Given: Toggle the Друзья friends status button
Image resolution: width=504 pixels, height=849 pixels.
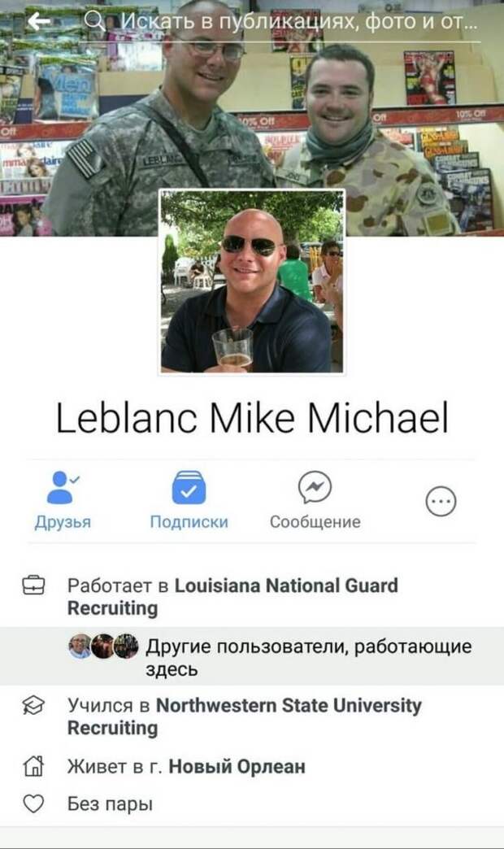Looking at the screenshot, I should tap(63, 501).
